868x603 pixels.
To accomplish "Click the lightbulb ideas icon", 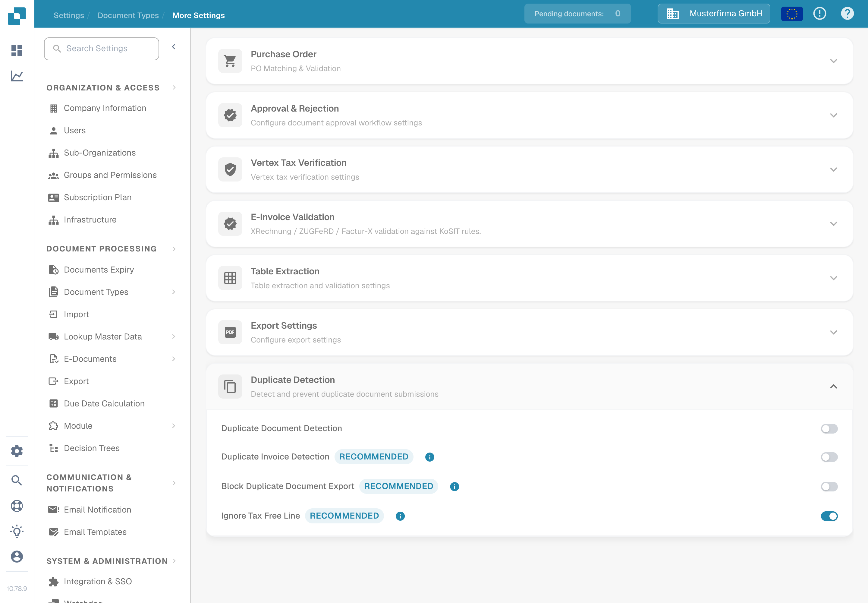I will click(x=17, y=531).
